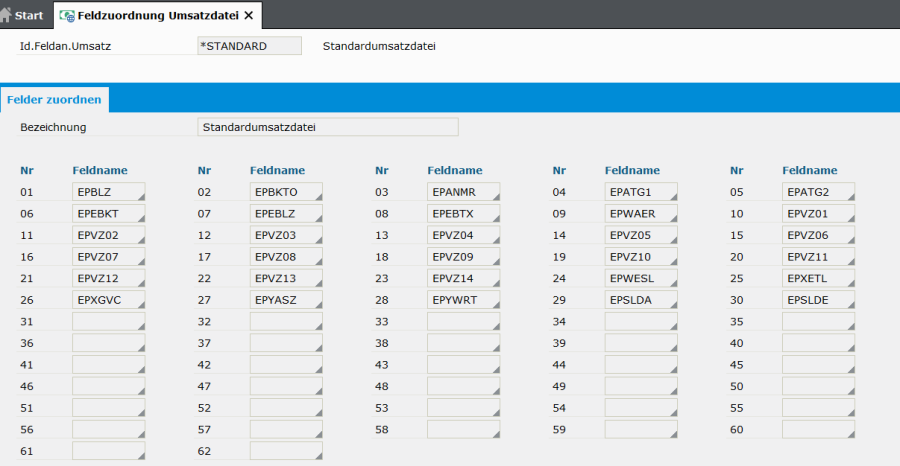Image resolution: width=900 pixels, height=466 pixels.
Task: Select the Felder zuordnen tab
Action: point(54,100)
